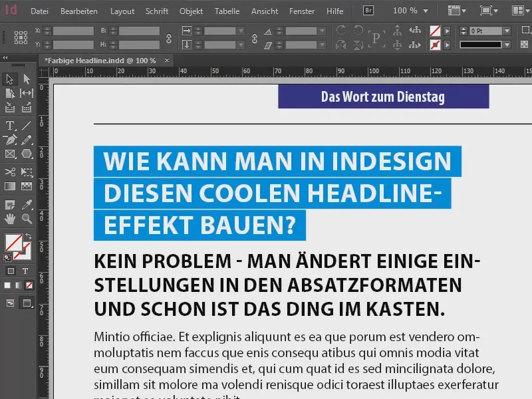Select the Eyedropper tool
The width and height of the screenshot is (532, 399).
pyautogui.click(x=27, y=205)
